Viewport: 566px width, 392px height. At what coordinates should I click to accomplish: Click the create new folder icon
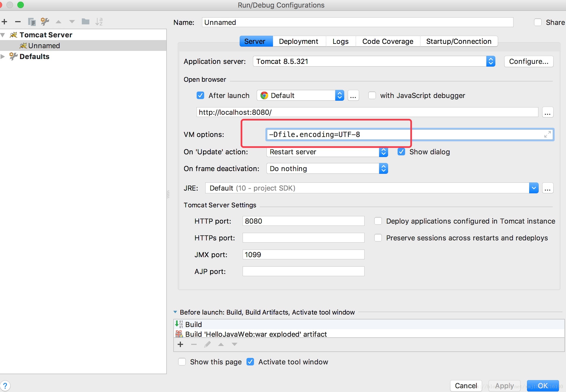click(86, 22)
